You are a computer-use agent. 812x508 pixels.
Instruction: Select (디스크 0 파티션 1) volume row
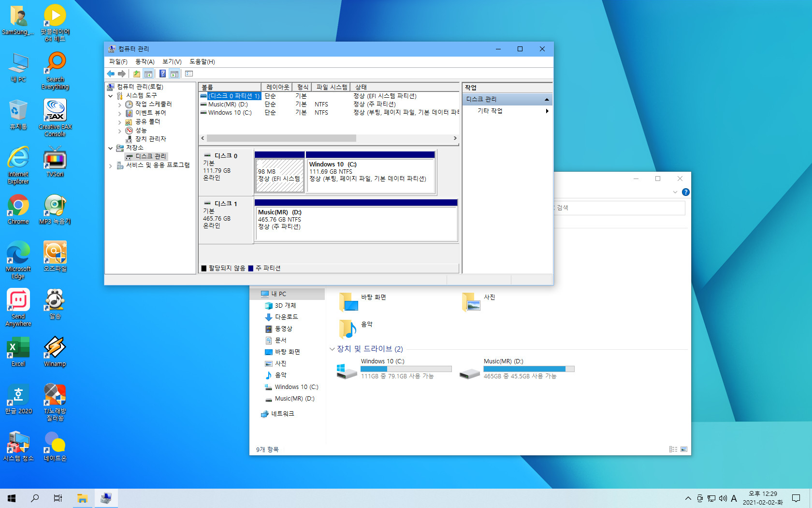[329, 96]
